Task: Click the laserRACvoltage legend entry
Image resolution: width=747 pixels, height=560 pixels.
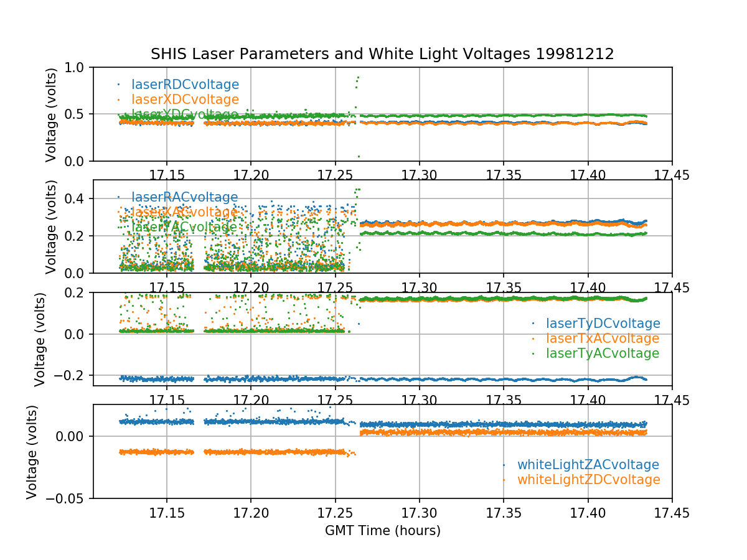Action: (184, 197)
